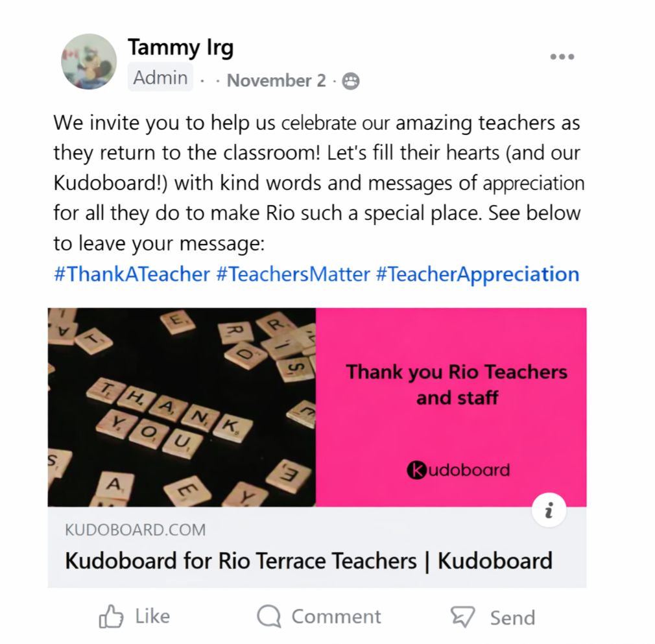The image size is (655, 644).
Task: Open Tammy Irg's profile picture
Action: 89,62
